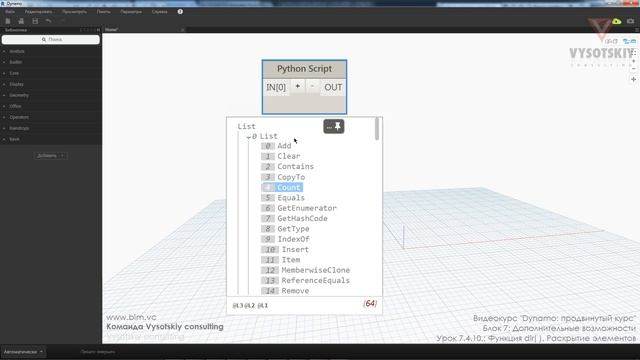The width and height of the screenshot is (640, 360).
Task: Select the MemberwiseClone item in list
Action: [x=316, y=270]
